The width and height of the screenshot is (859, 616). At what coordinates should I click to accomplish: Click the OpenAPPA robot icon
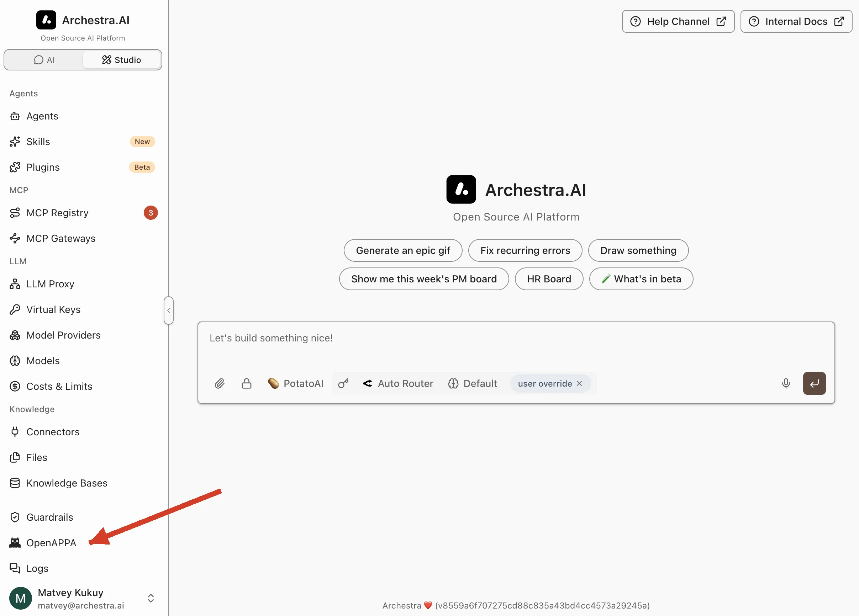[x=15, y=543]
